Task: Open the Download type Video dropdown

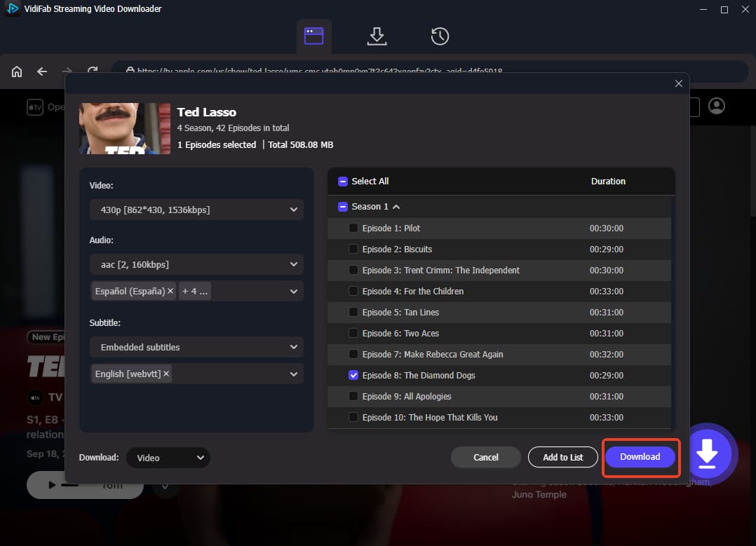Action: click(x=168, y=458)
